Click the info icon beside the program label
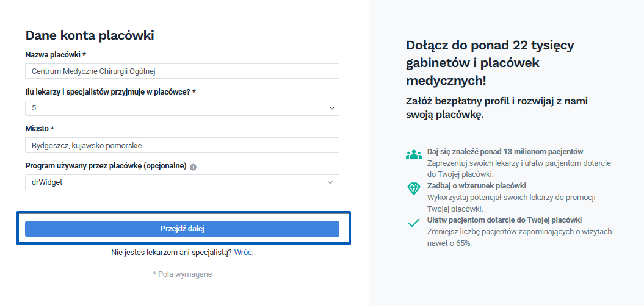 click(193, 167)
